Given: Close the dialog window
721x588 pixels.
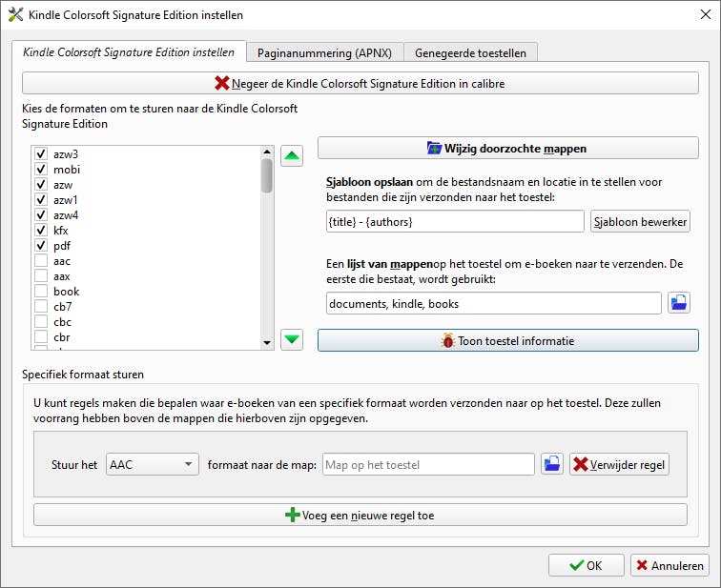Looking at the screenshot, I should click(x=705, y=14).
